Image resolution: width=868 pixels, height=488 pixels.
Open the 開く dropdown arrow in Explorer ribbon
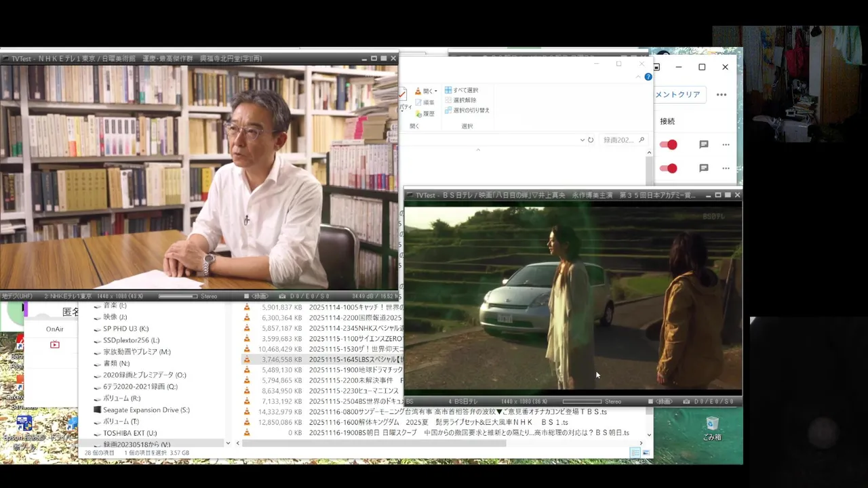[x=436, y=91]
